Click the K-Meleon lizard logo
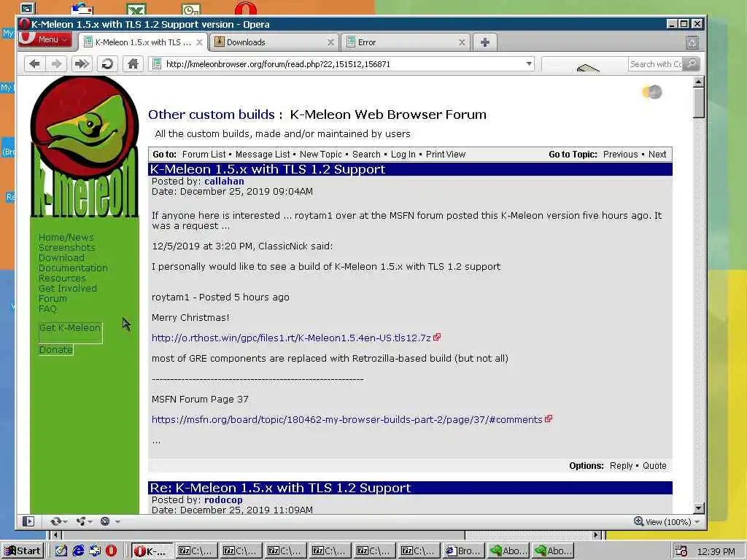This screenshot has height=560, width=747. 85,147
